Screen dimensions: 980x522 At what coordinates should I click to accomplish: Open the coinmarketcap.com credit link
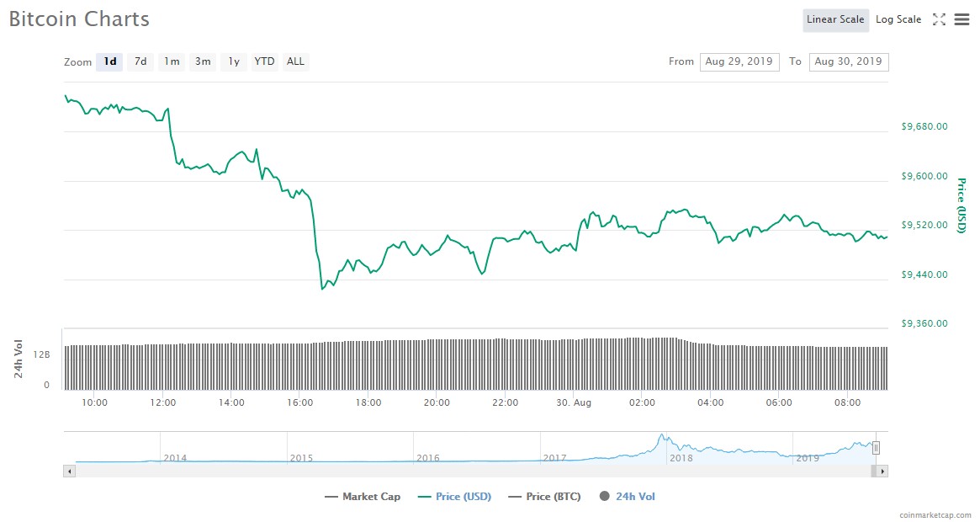pos(935,515)
